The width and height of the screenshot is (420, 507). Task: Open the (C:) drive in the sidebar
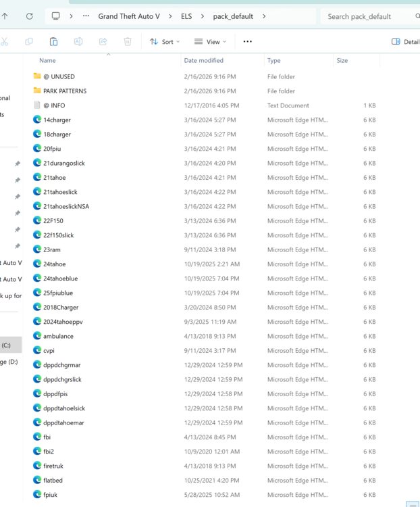[11, 345]
